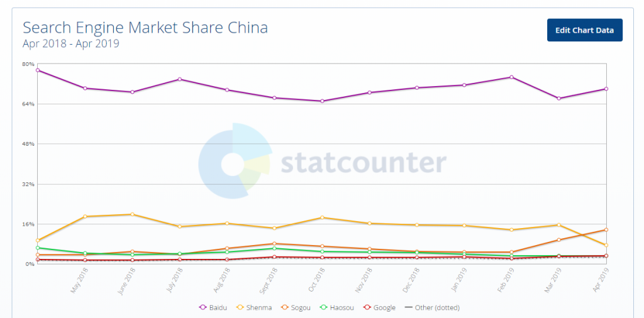This screenshot has width=644, height=318.
Task: Click Baidu's Mar 2019 data point
Action: tap(558, 99)
